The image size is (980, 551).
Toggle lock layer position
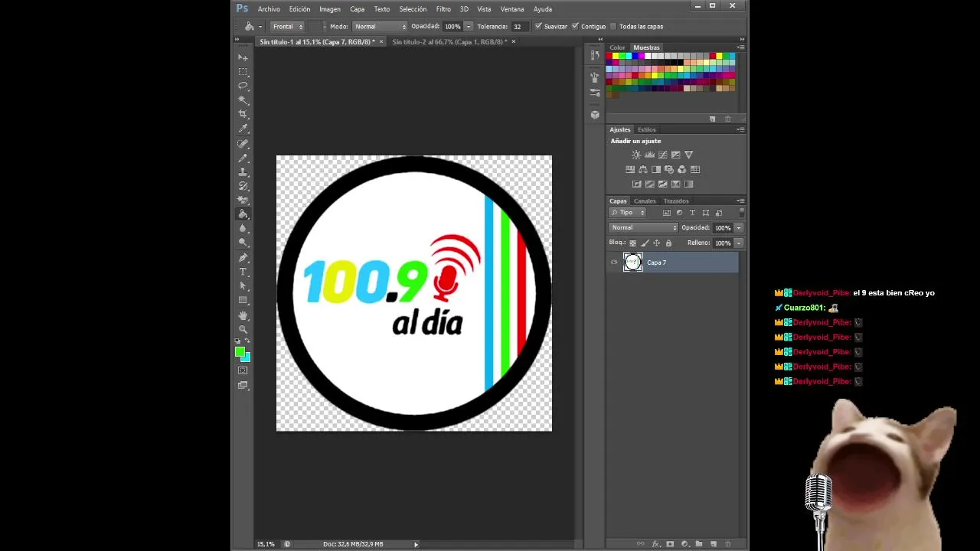656,243
